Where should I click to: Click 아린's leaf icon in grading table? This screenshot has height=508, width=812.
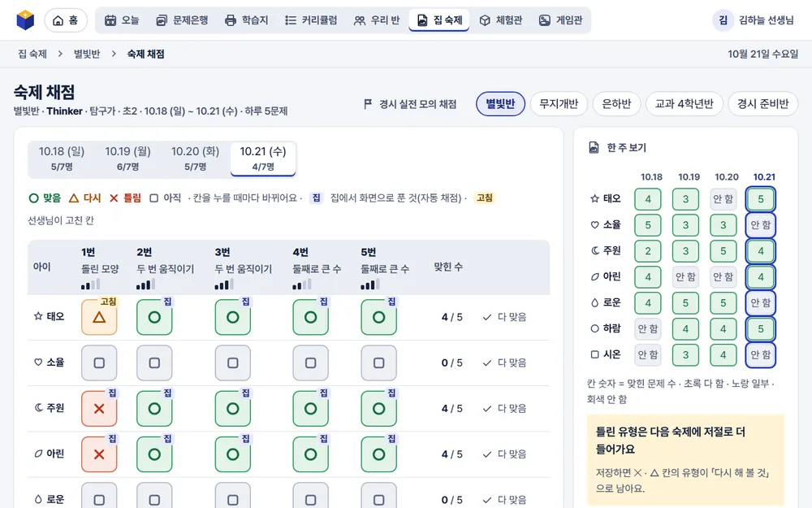[38, 454]
